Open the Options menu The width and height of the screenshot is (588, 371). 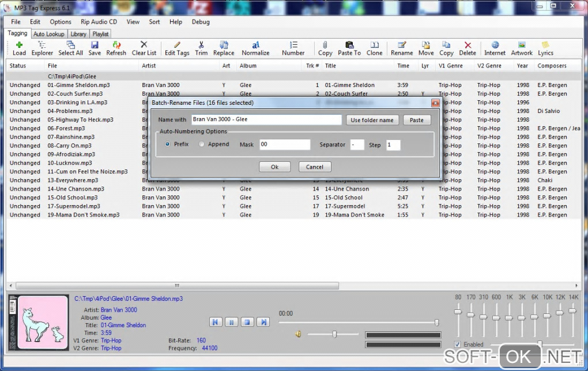[x=61, y=22]
